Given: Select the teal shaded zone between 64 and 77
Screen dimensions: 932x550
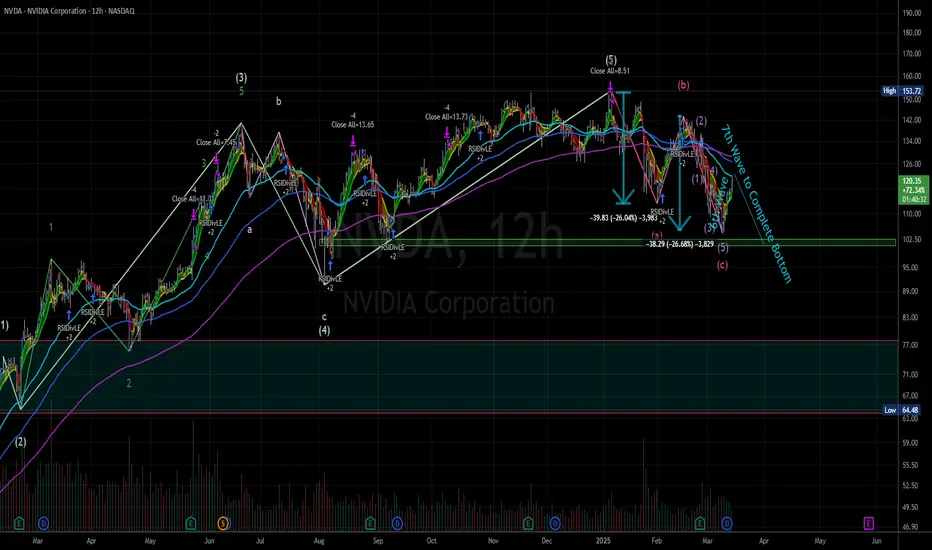Looking at the screenshot, I should (448, 375).
